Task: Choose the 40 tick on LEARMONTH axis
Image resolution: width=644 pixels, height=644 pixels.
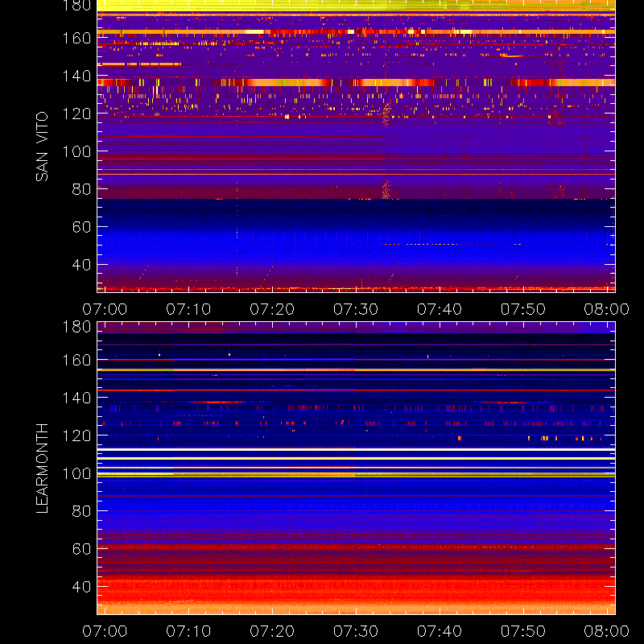Action: [81, 587]
